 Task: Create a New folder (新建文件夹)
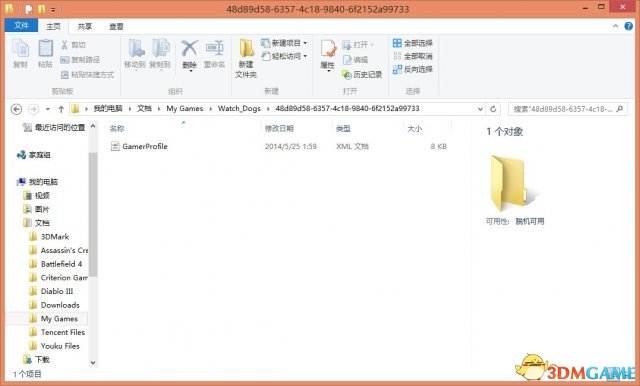(x=246, y=58)
